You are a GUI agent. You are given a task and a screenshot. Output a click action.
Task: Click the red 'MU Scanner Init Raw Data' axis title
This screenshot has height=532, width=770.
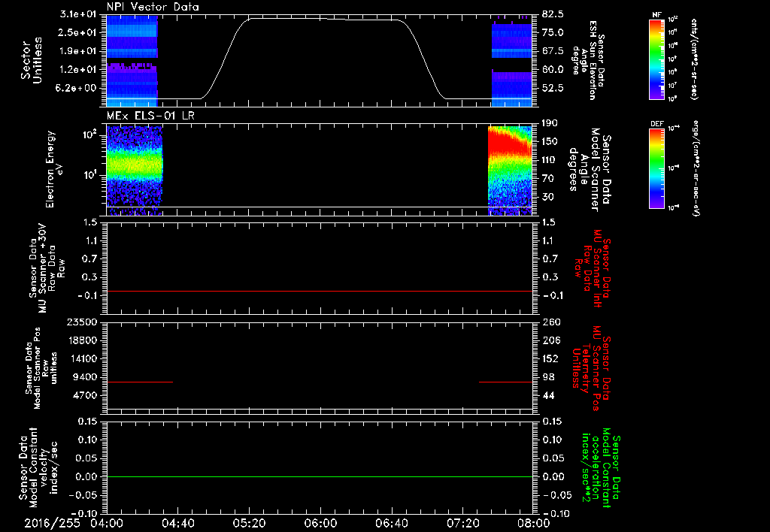(x=593, y=268)
